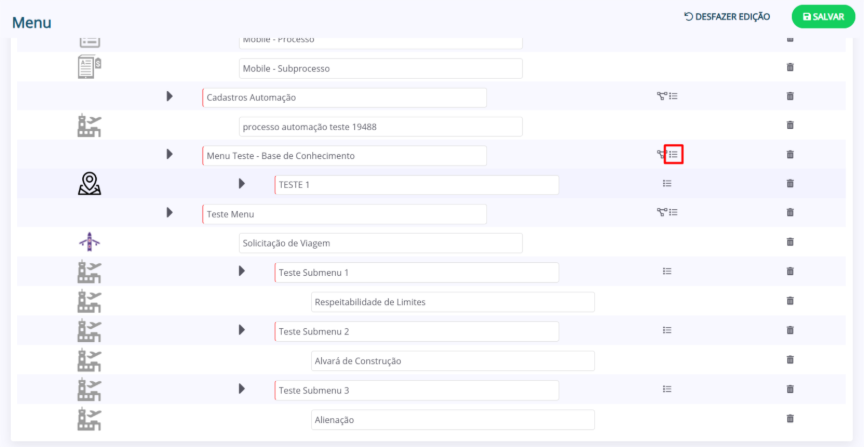864x447 pixels.
Task: Edit the Cadastros Automação name field
Action: pyautogui.click(x=344, y=98)
